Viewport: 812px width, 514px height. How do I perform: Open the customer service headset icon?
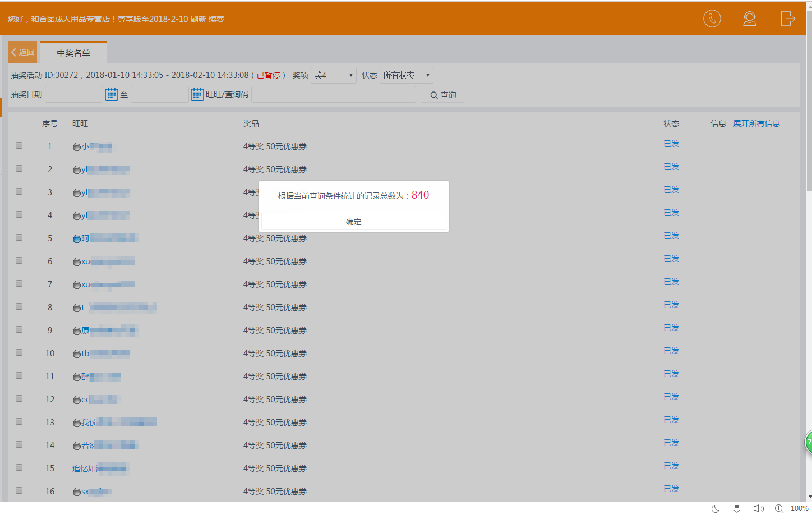pos(749,19)
